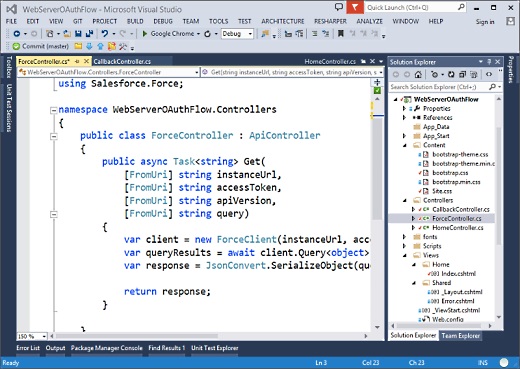Click Solution Explorer Show All Files icon
The width and height of the screenshot is (520, 369).
pos(473,74)
